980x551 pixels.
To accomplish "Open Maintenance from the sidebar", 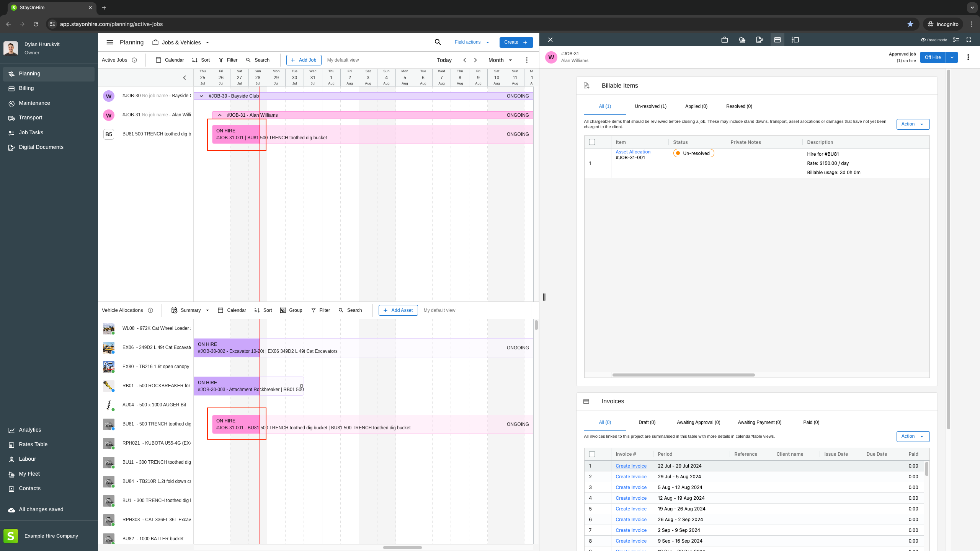I will click(x=34, y=103).
